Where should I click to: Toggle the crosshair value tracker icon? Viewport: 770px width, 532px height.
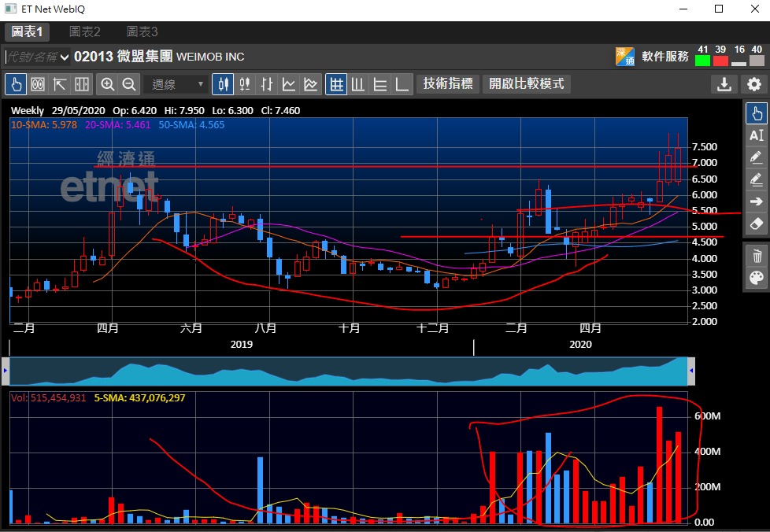click(38, 84)
